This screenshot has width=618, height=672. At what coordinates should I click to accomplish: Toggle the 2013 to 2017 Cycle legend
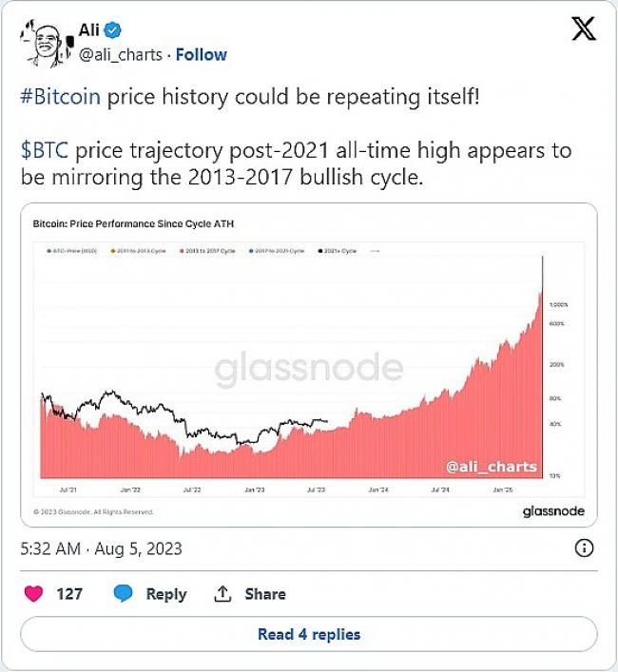coord(207,251)
